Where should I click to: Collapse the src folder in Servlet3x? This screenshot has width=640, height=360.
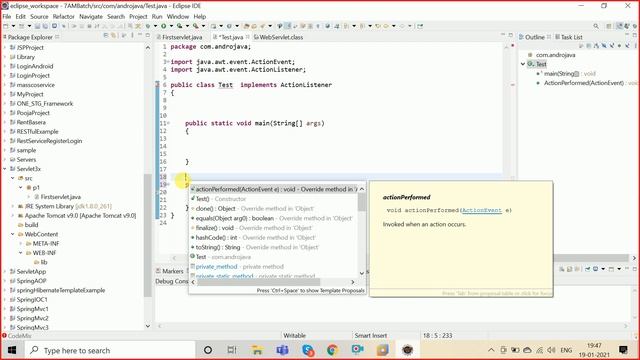13,178
